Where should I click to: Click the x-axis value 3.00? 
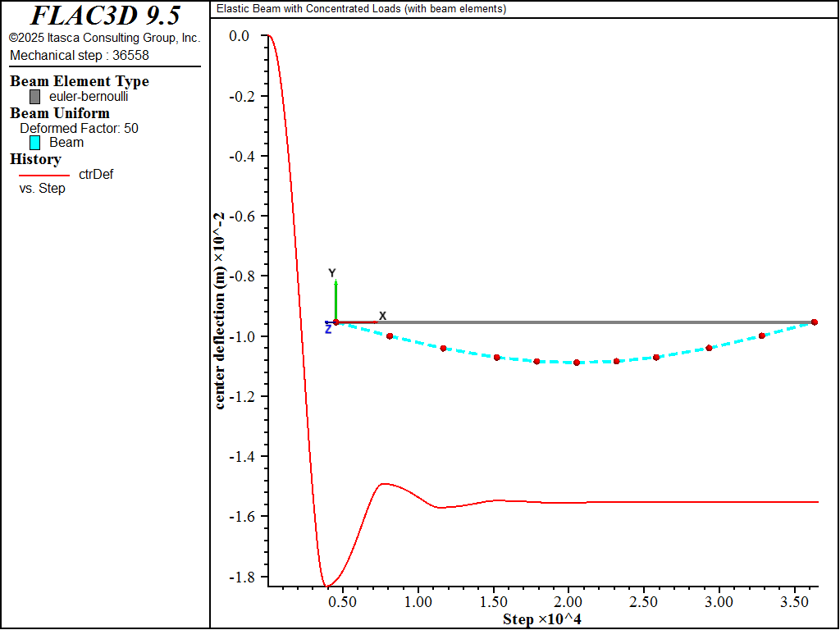(719, 601)
